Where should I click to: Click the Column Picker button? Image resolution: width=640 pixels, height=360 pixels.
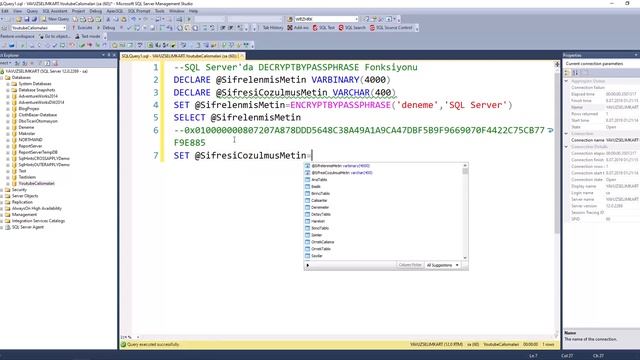(410, 265)
